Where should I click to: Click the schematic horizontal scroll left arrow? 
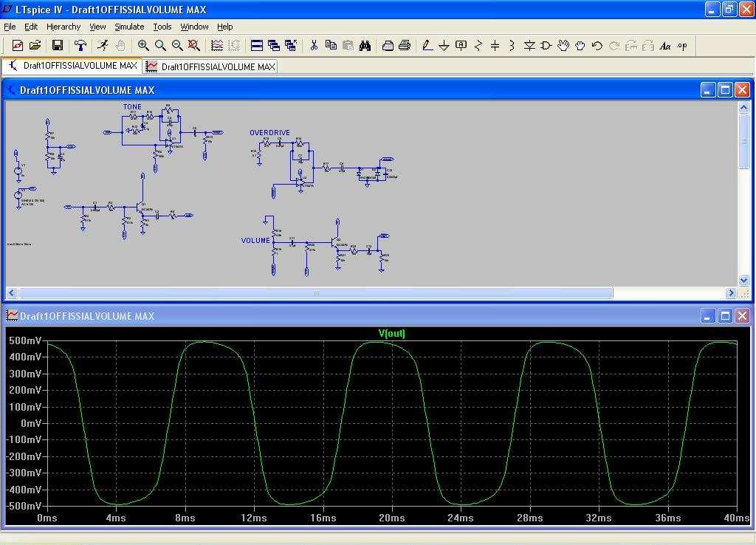pos(12,292)
